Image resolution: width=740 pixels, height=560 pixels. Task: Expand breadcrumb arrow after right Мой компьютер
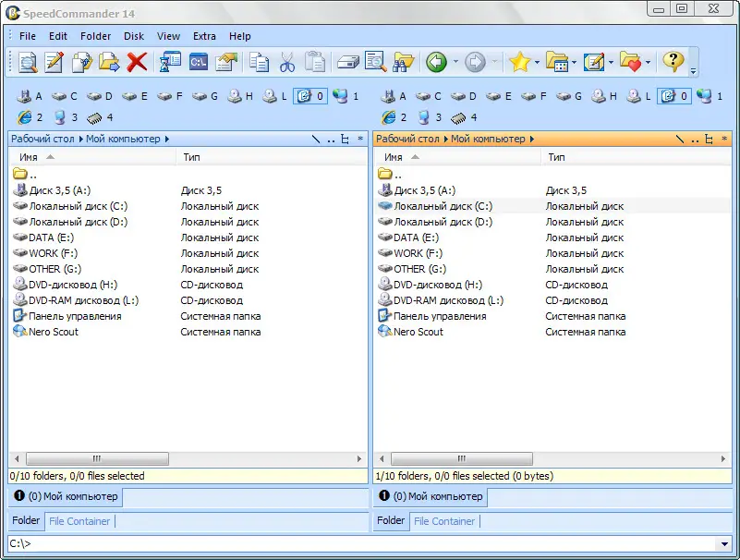click(x=532, y=139)
